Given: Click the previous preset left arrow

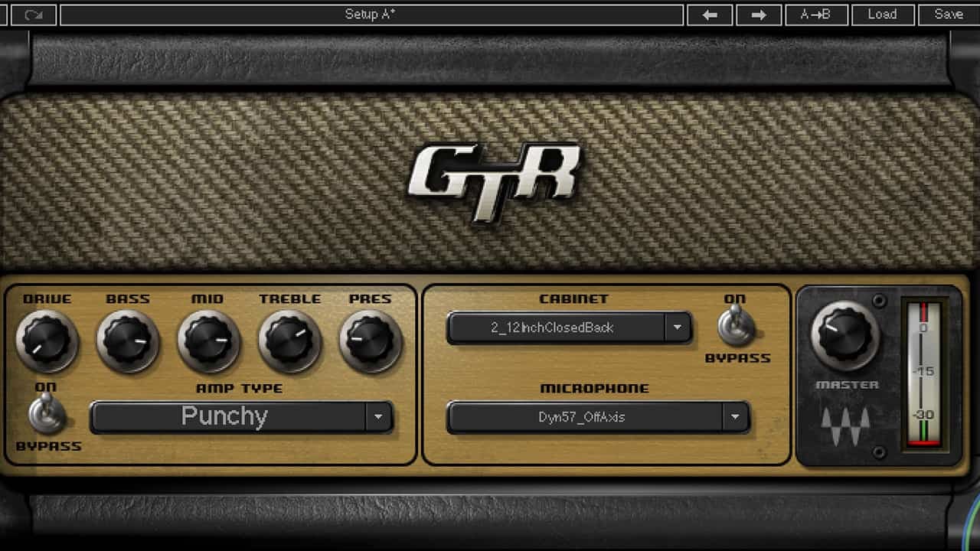Looking at the screenshot, I should 709,15.
